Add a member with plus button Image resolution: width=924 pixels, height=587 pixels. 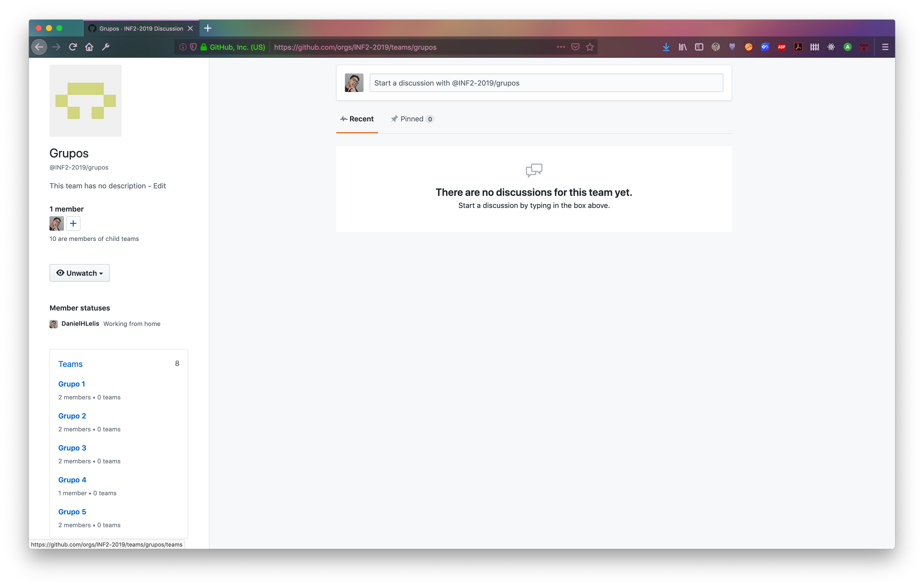[x=73, y=223]
